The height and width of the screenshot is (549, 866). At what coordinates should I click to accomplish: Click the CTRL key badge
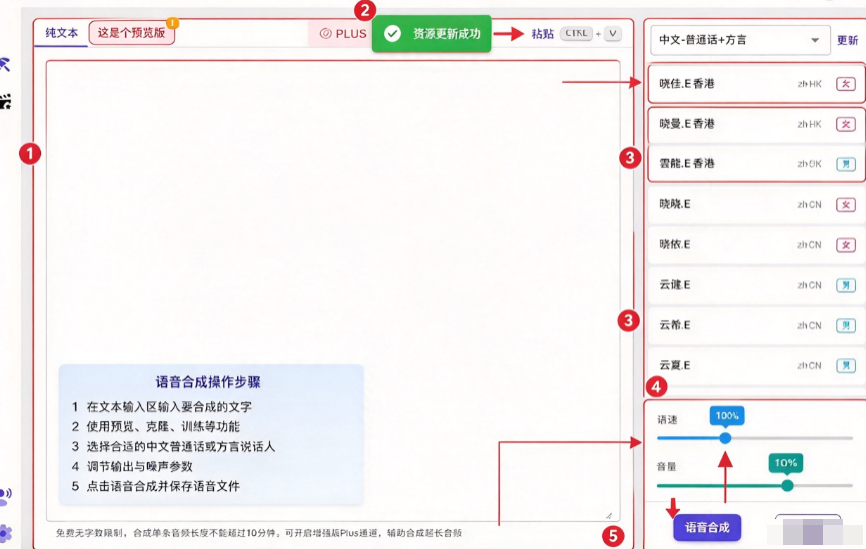tap(576, 33)
